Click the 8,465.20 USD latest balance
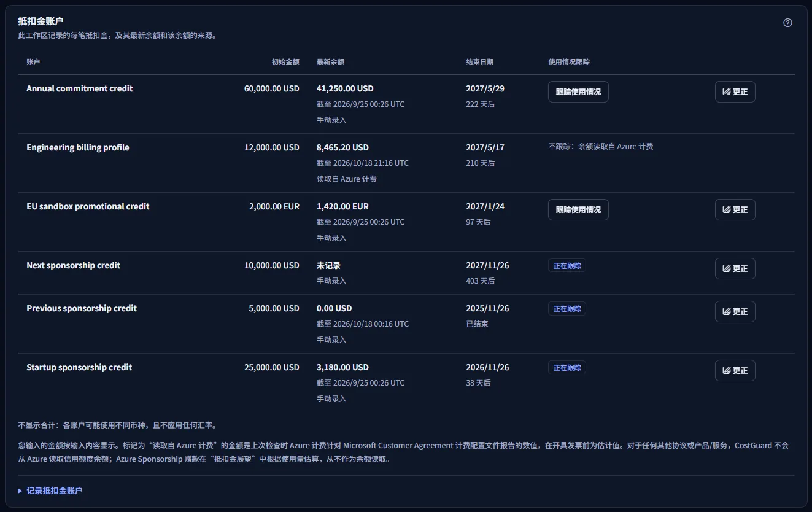The image size is (812, 512). [342, 147]
